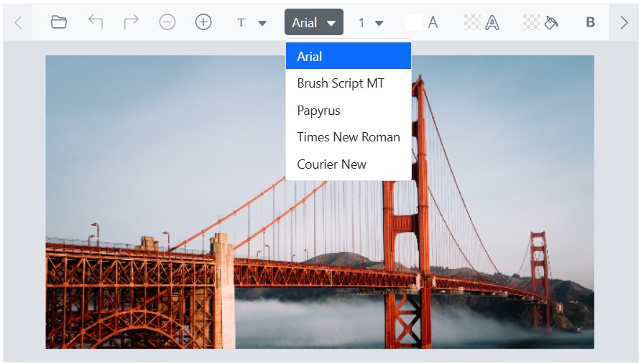Open the text type dropdown

(x=252, y=22)
